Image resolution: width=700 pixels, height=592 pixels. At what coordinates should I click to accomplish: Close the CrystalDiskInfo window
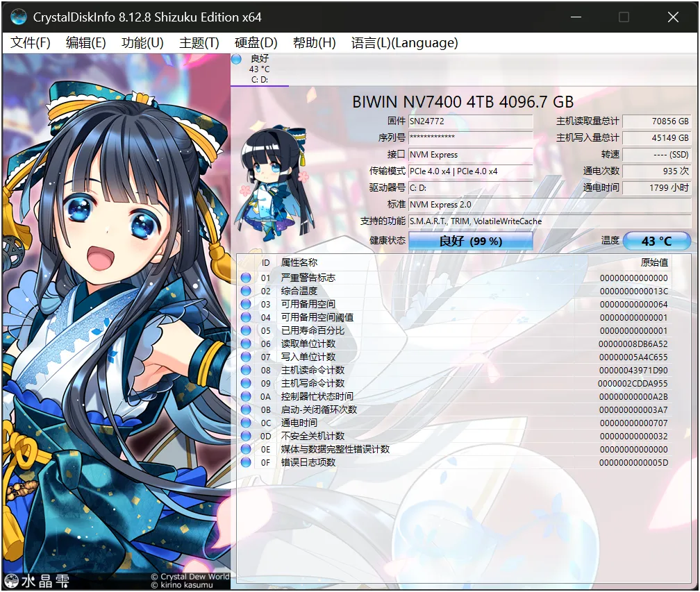(673, 17)
